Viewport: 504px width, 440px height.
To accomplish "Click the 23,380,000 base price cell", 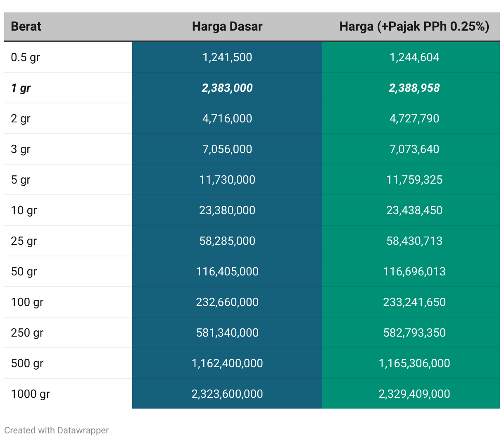I will [x=227, y=210].
